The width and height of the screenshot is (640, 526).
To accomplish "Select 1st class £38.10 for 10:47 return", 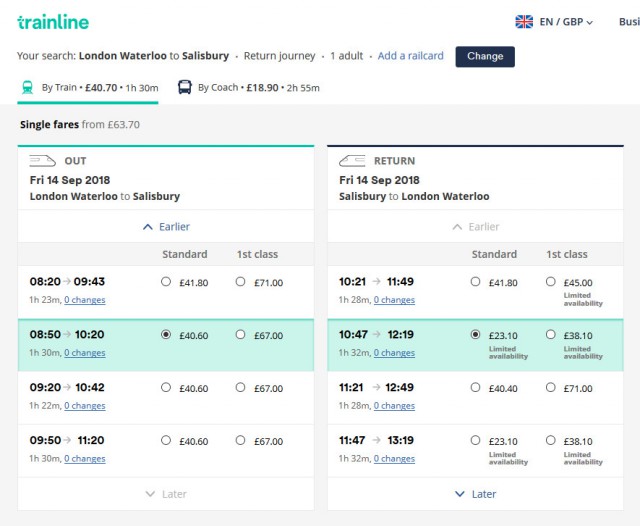I will coord(551,335).
